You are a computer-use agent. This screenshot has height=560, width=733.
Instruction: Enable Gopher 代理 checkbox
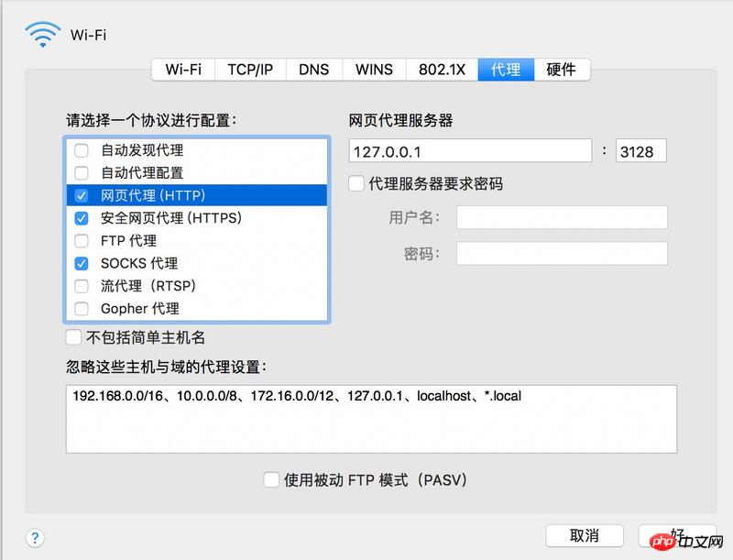pyautogui.click(x=82, y=309)
